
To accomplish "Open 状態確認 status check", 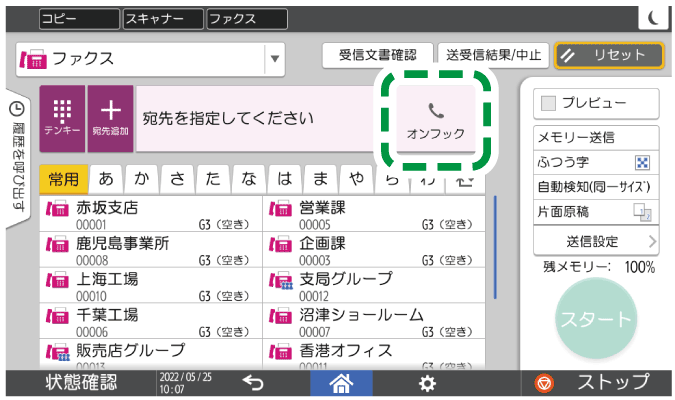I will (x=81, y=383).
